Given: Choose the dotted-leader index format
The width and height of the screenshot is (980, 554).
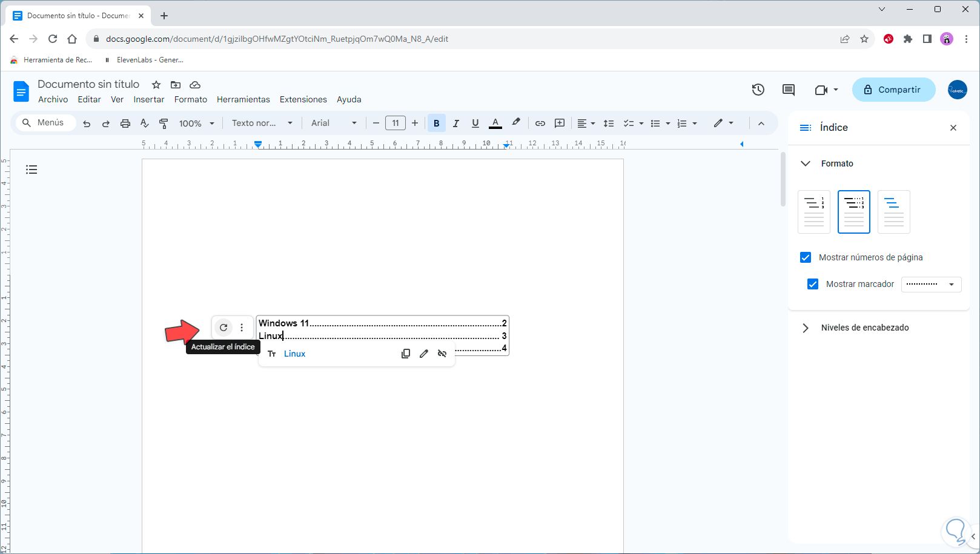Looking at the screenshot, I should (854, 212).
